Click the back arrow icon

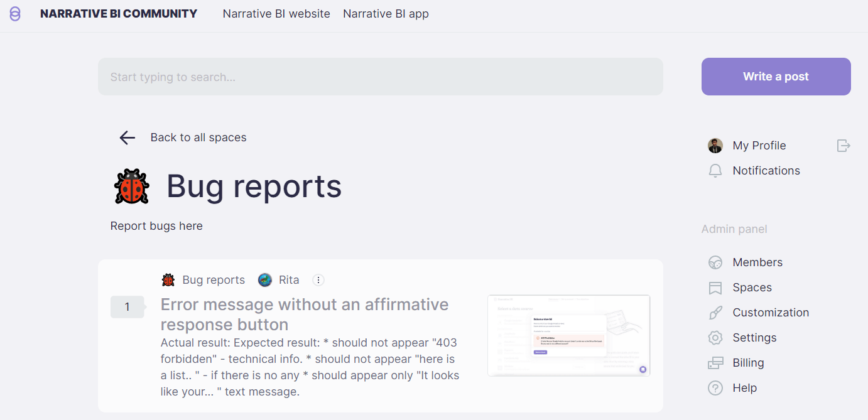coord(127,137)
